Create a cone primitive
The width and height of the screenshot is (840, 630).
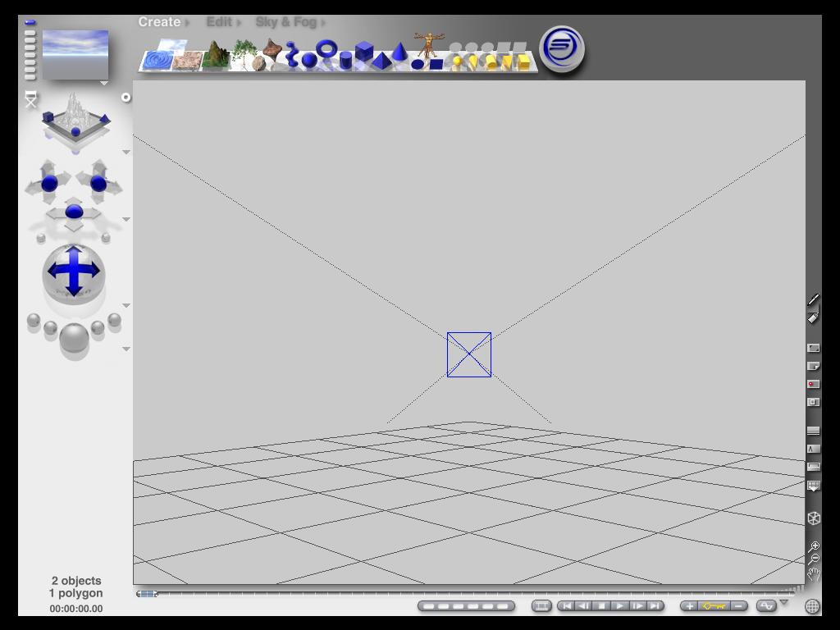399,52
